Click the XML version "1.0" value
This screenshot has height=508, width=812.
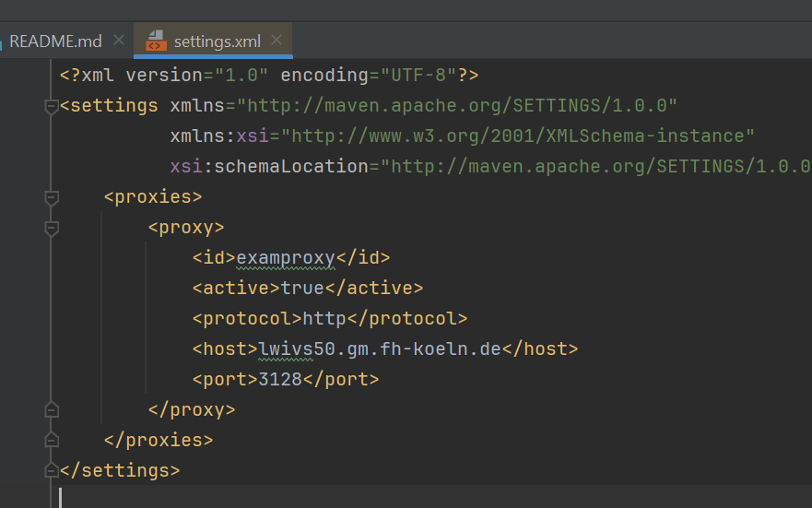click(241, 76)
